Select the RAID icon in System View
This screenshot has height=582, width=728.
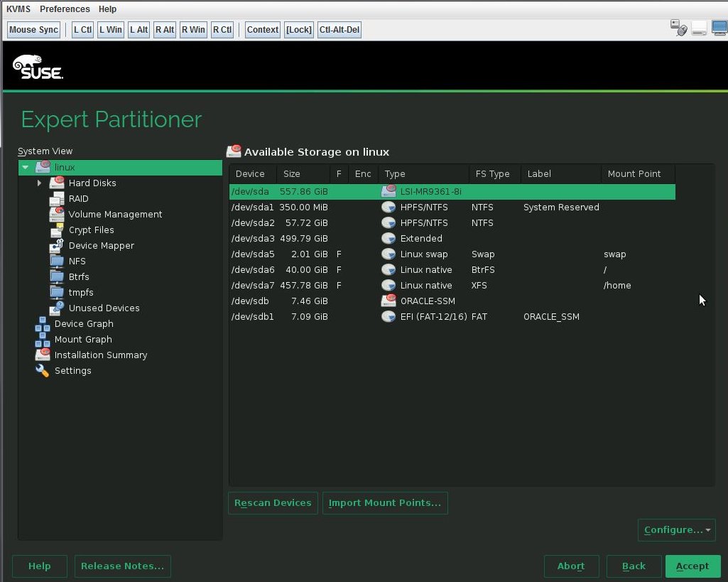click(x=57, y=198)
